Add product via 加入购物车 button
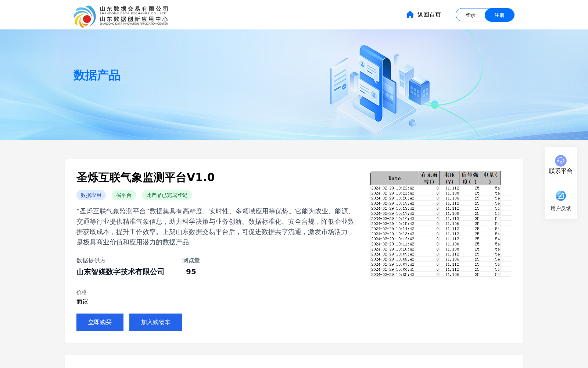Viewport: 588px width, 368px height. point(156,322)
